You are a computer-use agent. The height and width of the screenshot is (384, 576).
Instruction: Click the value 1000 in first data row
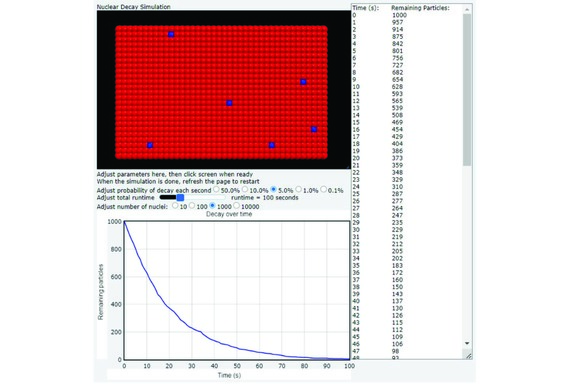coord(399,15)
